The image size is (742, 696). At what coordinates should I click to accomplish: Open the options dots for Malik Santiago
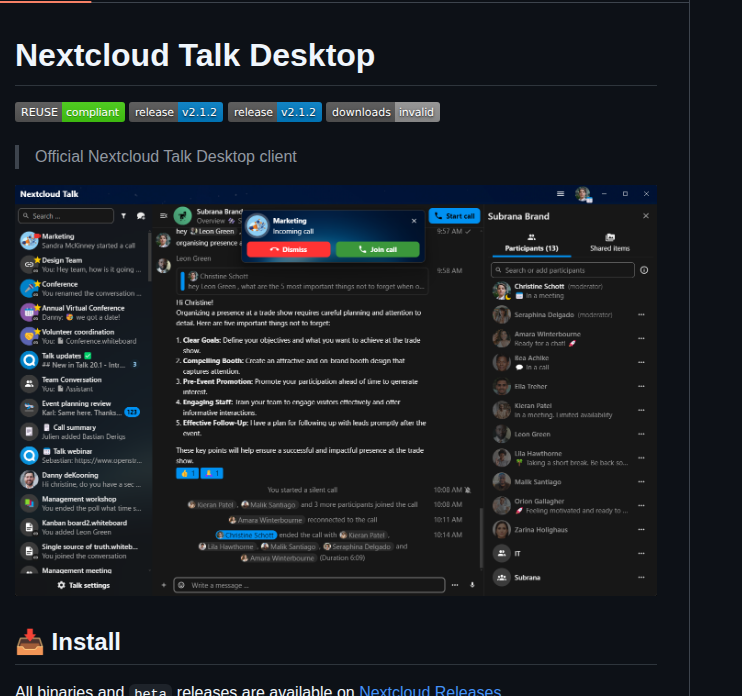(641, 482)
